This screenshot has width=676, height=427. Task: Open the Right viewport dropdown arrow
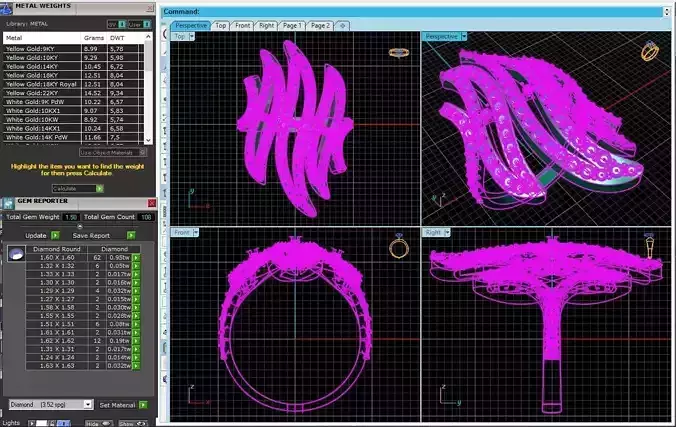point(447,232)
